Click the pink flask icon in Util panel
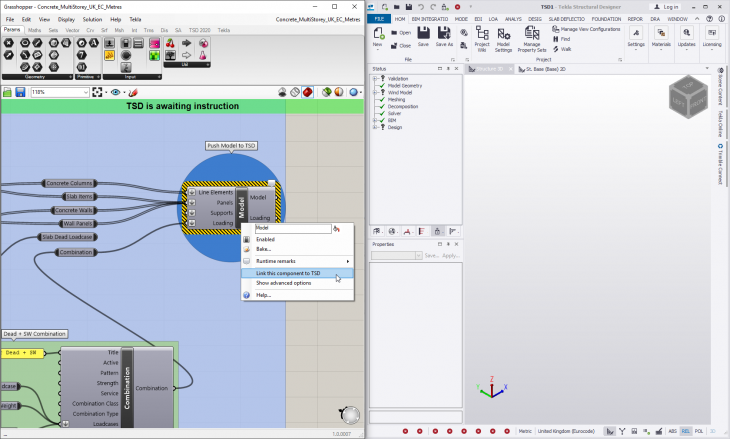The image size is (730, 439). coord(203,55)
